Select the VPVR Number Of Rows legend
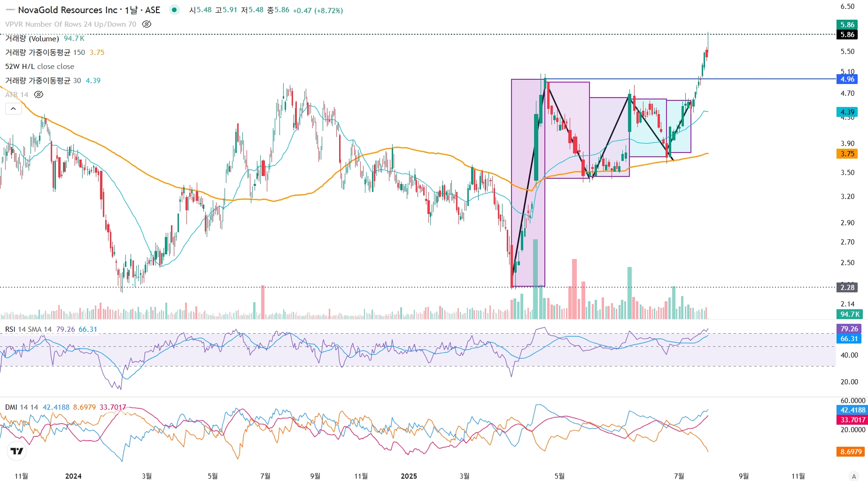This screenshot has height=481, width=868. pos(71,24)
